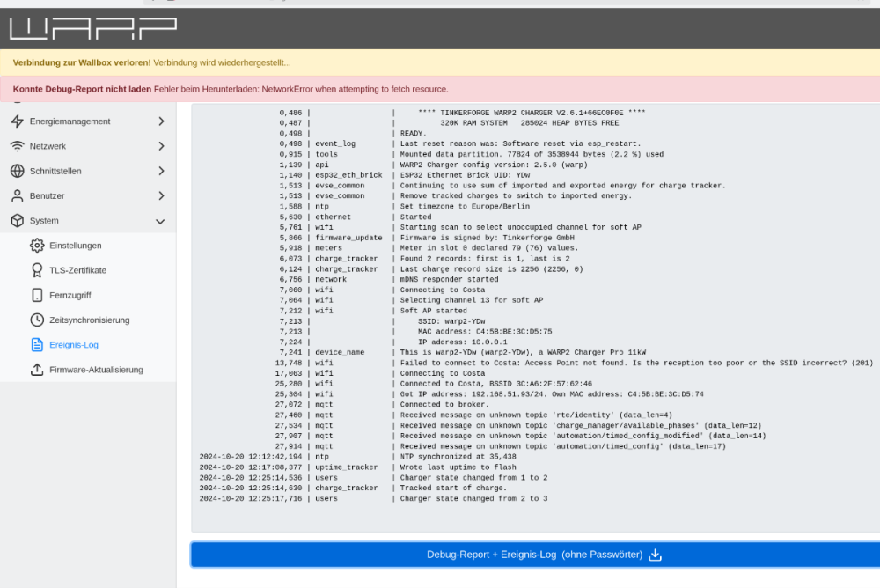Viewport: 880px width, 588px height.
Task: Expand the Netzwerk submenu chevron
Action: click(x=161, y=146)
